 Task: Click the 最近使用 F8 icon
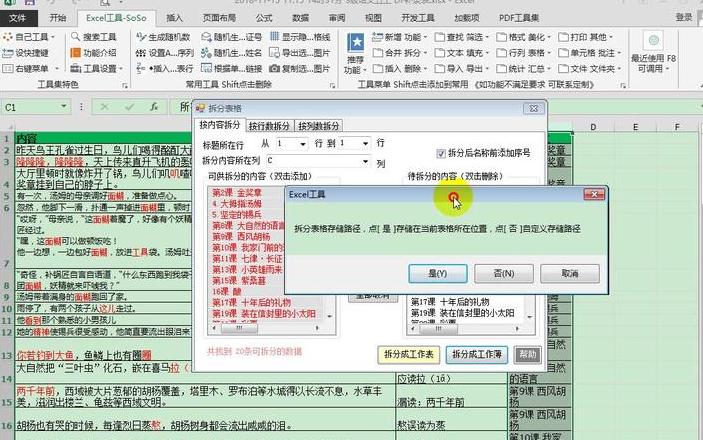click(653, 40)
